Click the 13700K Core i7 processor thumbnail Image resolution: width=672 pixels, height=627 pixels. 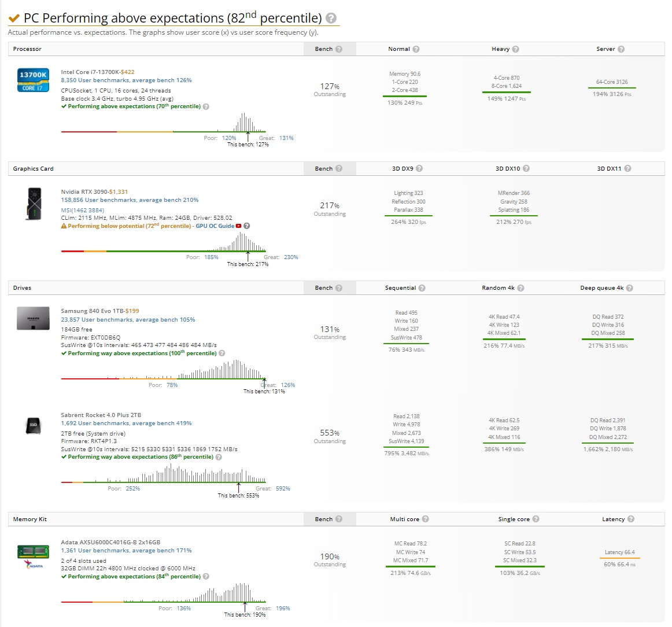pyautogui.click(x=33, y=80)
